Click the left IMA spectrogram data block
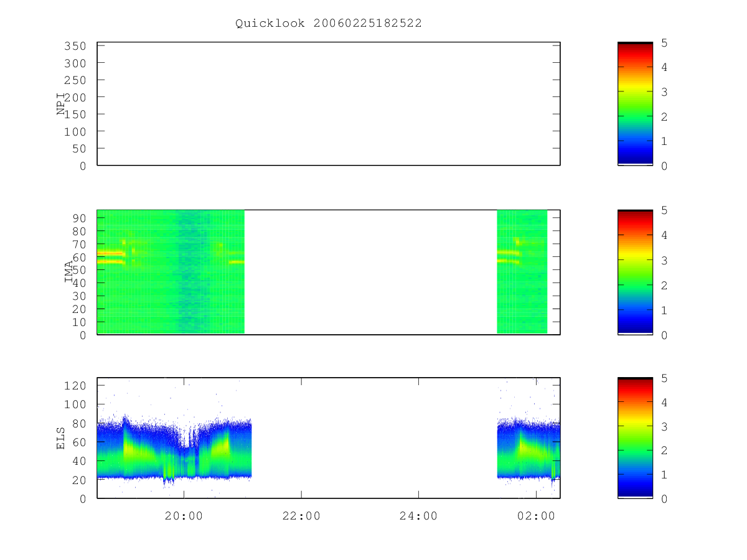This screenshot has height=560, width=747. click(171, 272)
